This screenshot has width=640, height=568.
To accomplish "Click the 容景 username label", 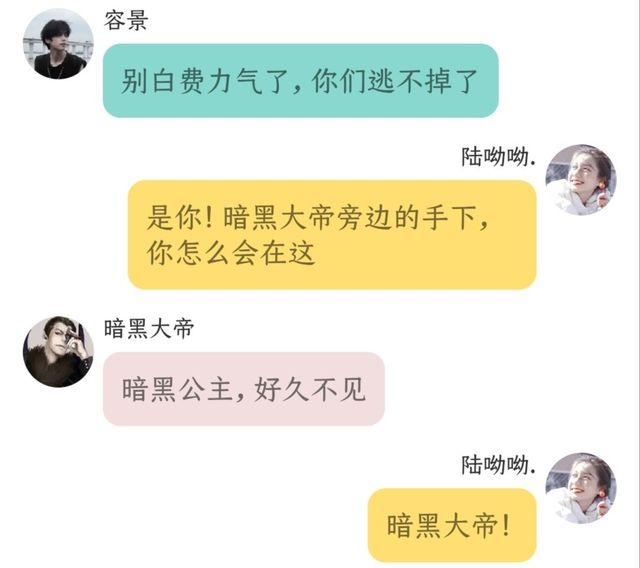I will coord(125,20).
